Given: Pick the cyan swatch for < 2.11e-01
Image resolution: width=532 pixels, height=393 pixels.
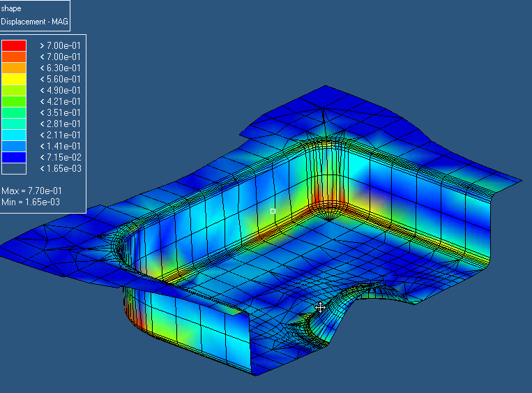Looking at the screenshot, I should pyautogui.click(x=14, y=135).
